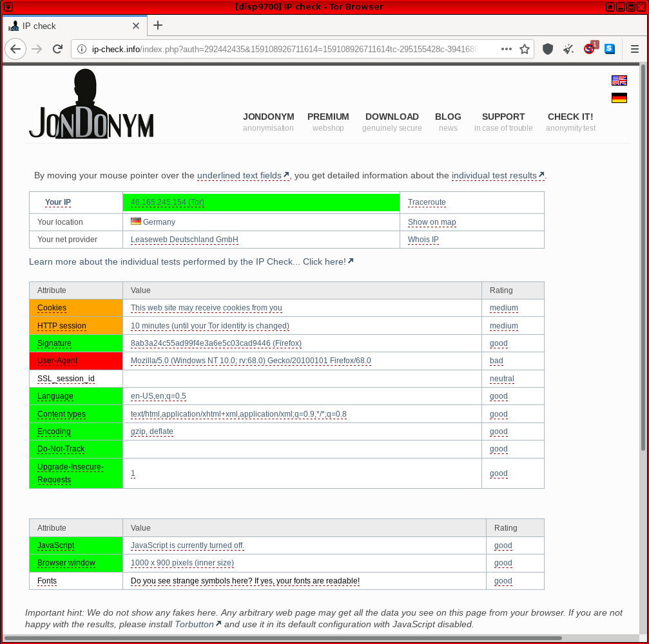
Task: Click the New Identity broom icon
Action: 568,49
